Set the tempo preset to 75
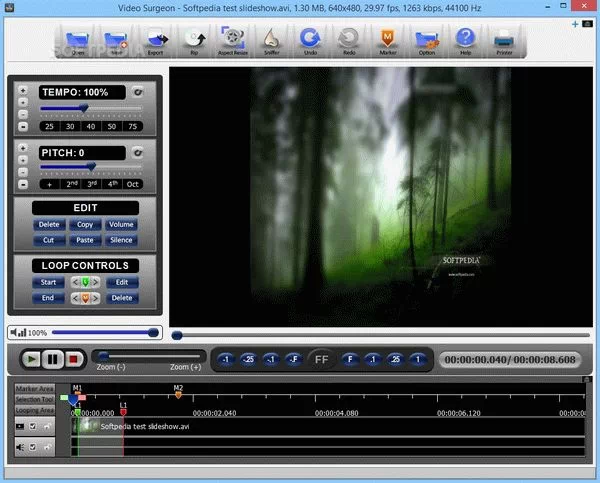 coord(132,126)
